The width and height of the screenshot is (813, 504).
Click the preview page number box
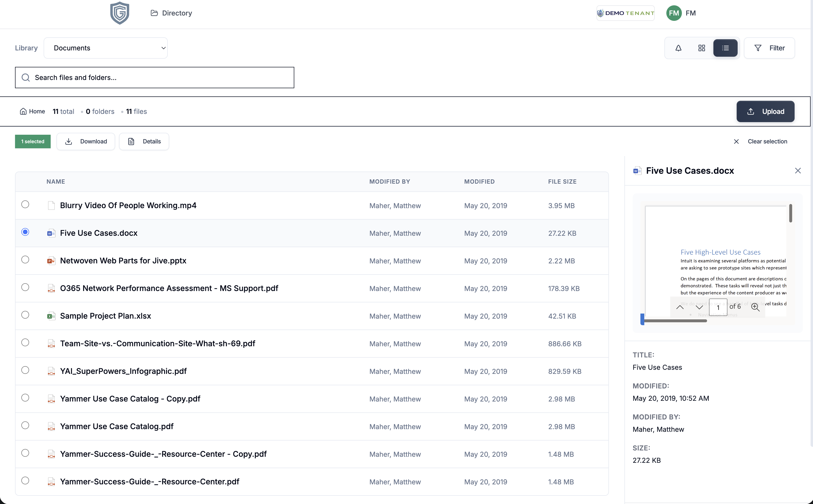click(x=718, y=307)
